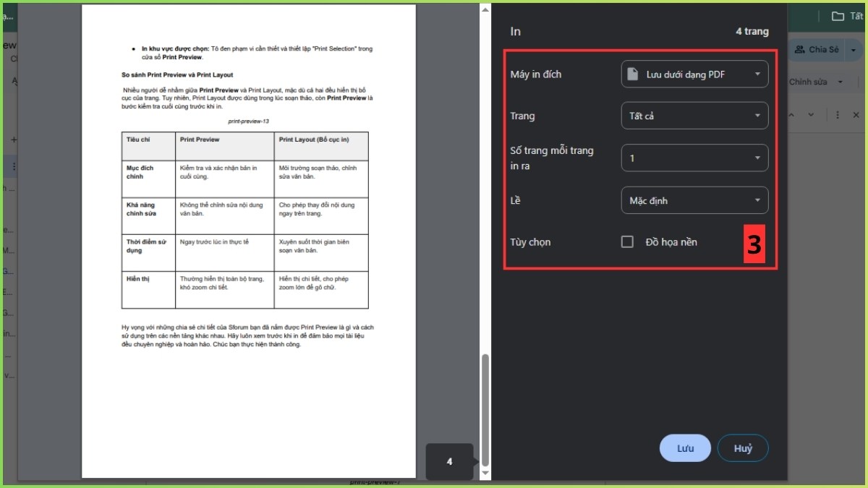This screenshot has width=868, height=488.
Task: Enable the 'Đồ họa nền' checkbox
Action: click(x=627, y=241)
